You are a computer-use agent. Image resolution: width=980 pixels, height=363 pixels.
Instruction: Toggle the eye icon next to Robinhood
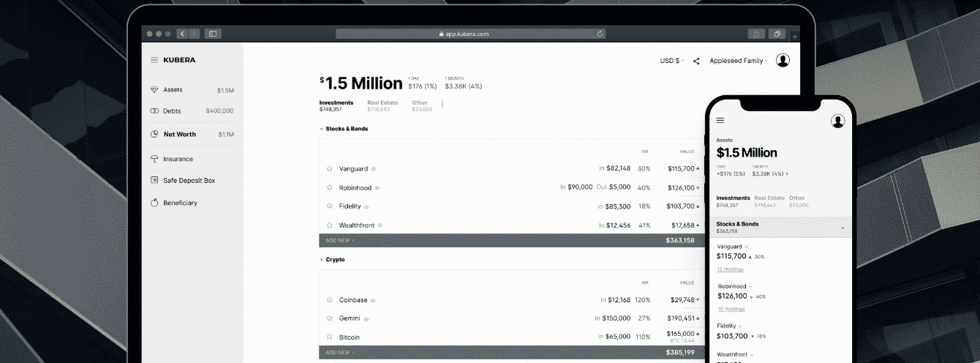coord(377,188)
